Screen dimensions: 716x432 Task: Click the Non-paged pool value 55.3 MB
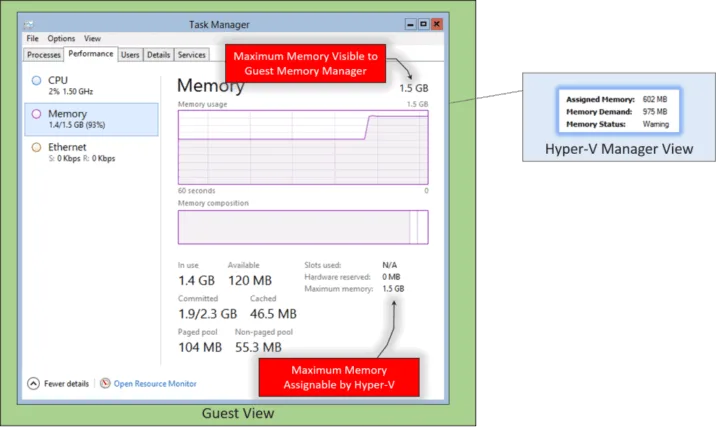[258, 347]
